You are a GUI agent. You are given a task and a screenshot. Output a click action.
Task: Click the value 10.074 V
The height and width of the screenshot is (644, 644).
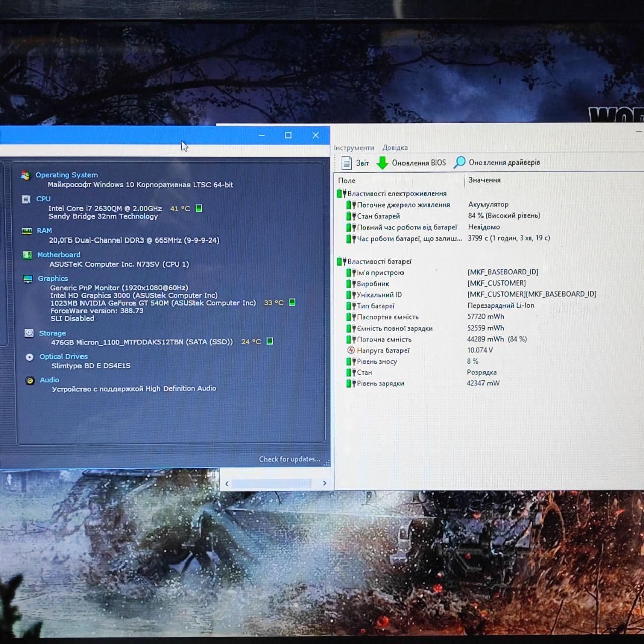[480, 350]
